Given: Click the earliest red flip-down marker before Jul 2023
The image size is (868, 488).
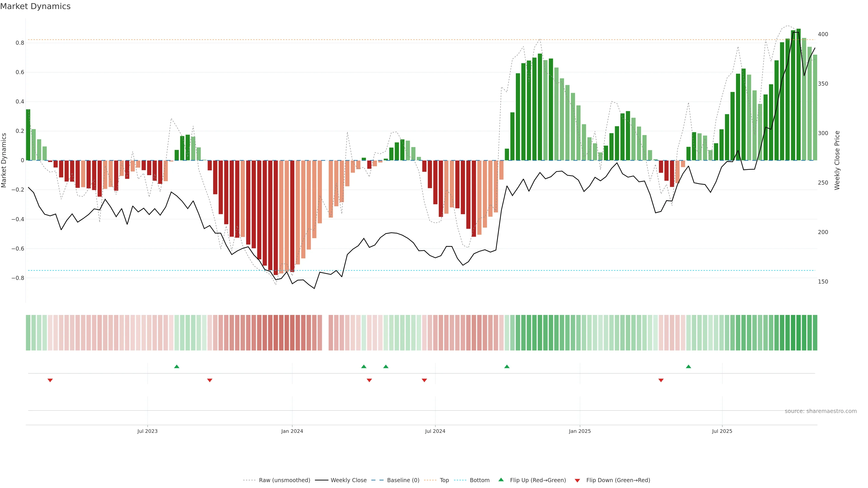Looking at the screenshot, I should [50, 380].
